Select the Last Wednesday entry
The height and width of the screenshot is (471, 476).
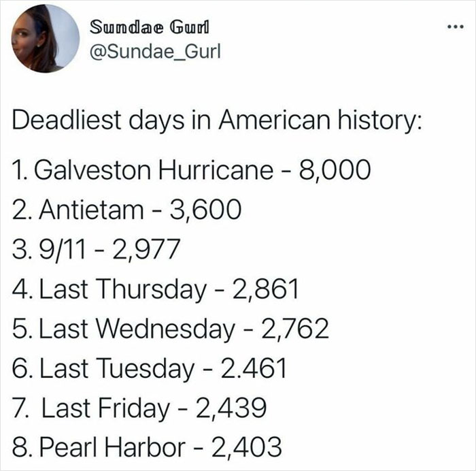pos(133,329)
